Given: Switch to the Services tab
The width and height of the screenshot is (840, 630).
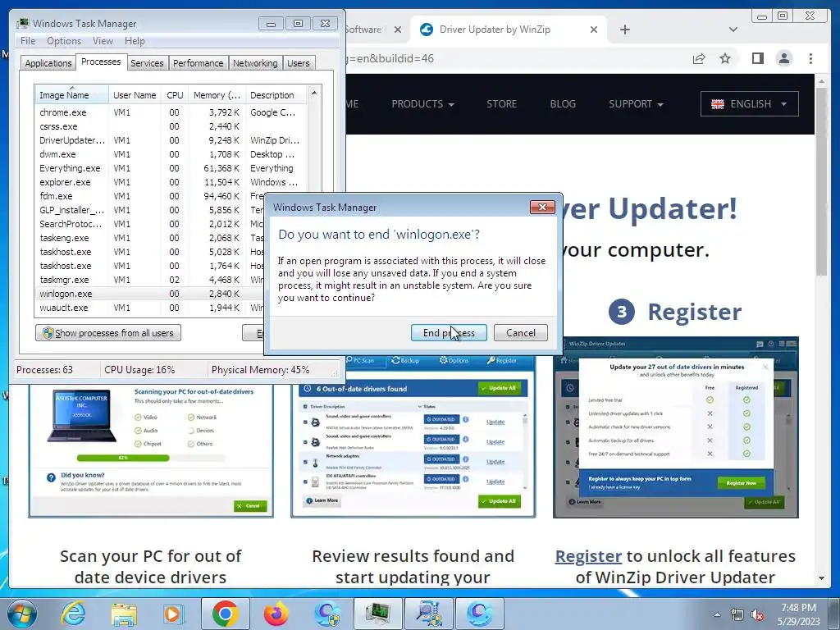Looking at the screenshot, I should point(147,63).
